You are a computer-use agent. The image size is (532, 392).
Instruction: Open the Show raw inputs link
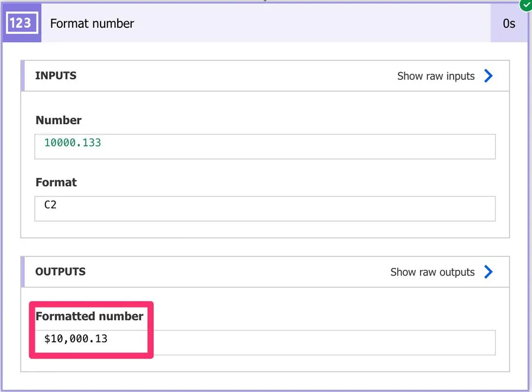coord(436,76)
